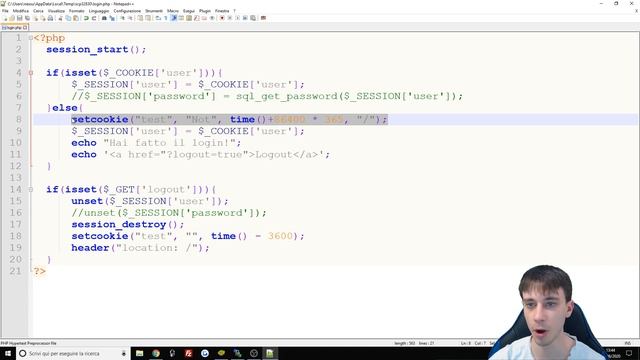
Task: Open Chrome from the taskbar
Action: pos(156,353)
